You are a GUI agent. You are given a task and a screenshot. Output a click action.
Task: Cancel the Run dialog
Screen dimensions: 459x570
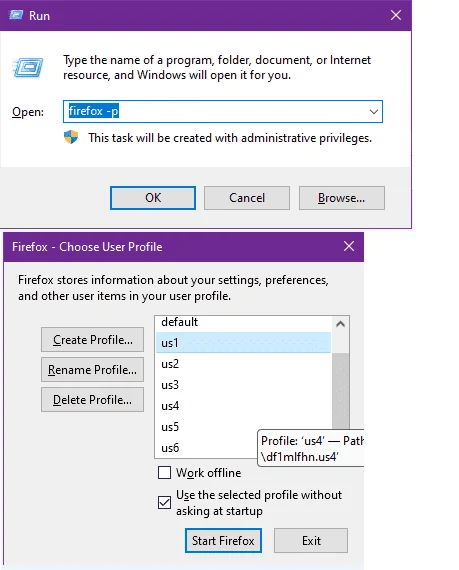tap(247, 198)
